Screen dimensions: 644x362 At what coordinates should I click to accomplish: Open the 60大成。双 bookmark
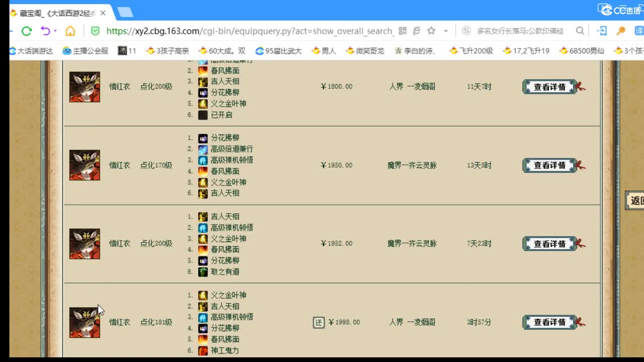[222, 51]
